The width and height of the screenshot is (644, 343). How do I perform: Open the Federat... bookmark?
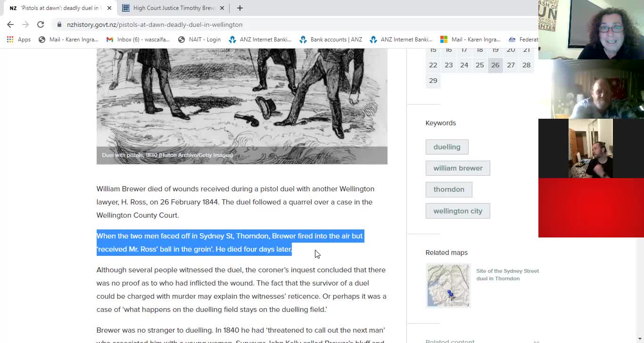[x=523, y=40]
